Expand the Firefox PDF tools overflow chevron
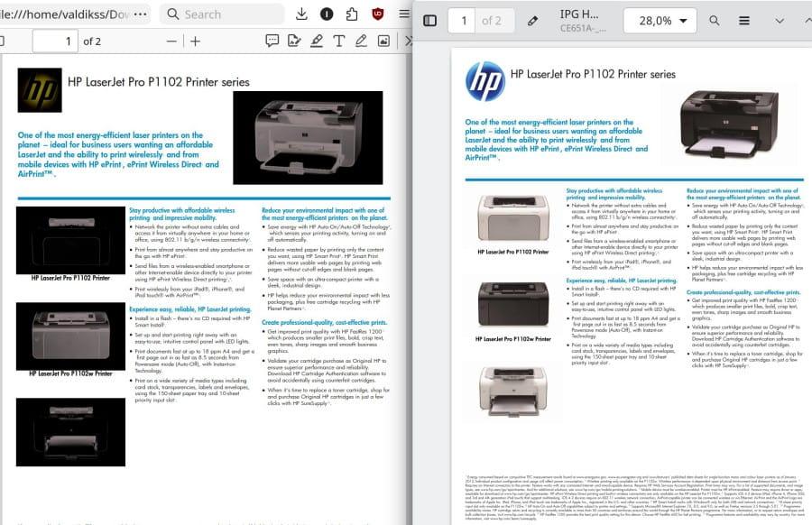 pos(408,41)
